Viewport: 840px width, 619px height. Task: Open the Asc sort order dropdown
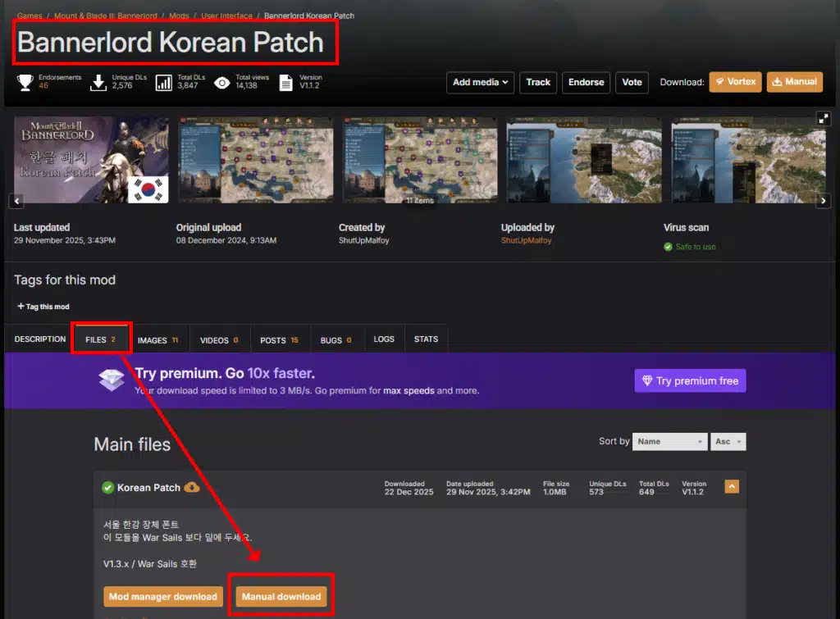(x=728, y=442)
